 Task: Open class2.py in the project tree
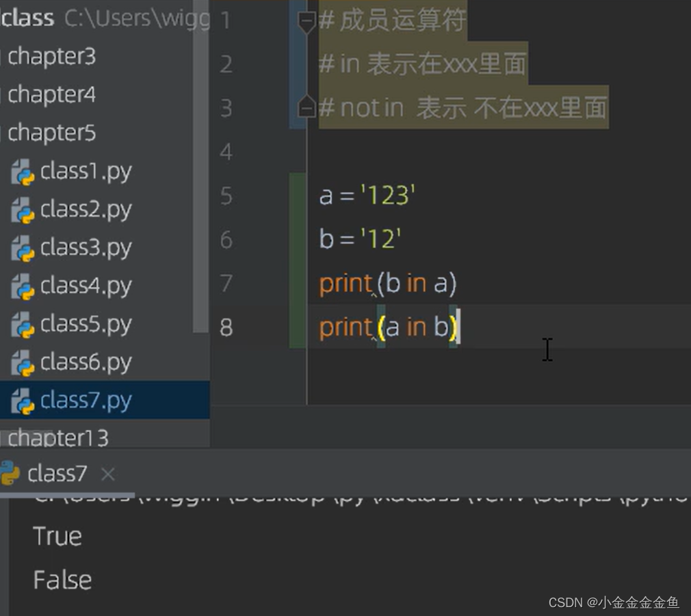(x=86, y=210)
